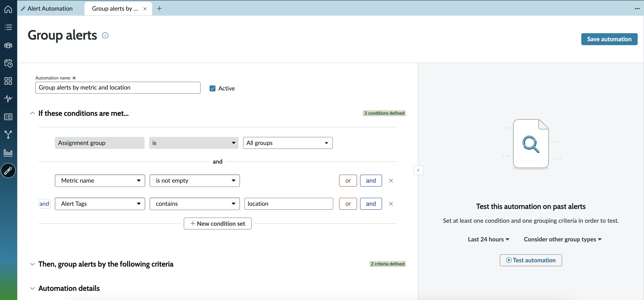Screen dimensions: 644x300
Task: Select 'or' on Metric name row
Action: tap(348, 180)
